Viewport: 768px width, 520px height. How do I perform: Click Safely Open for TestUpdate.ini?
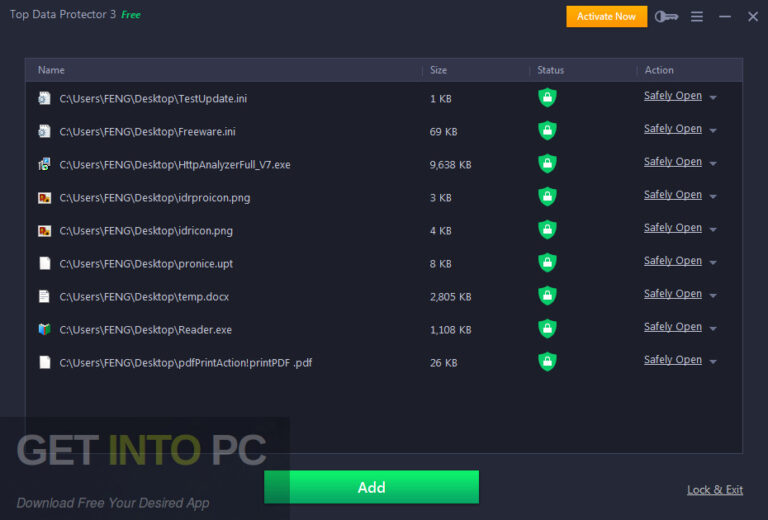(x=672, y=96)
